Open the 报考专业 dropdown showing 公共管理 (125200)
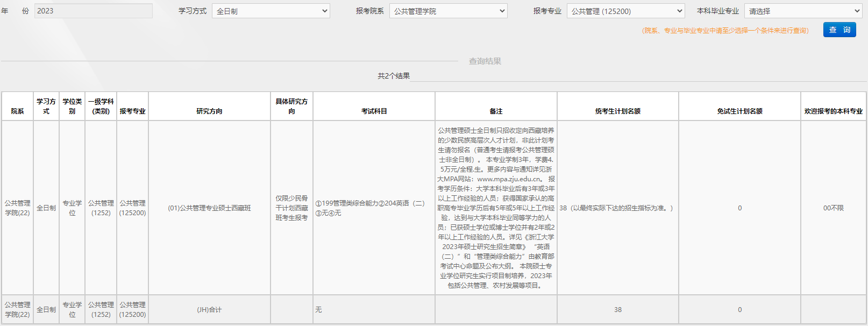868x326 pixels. pos(625,11)
